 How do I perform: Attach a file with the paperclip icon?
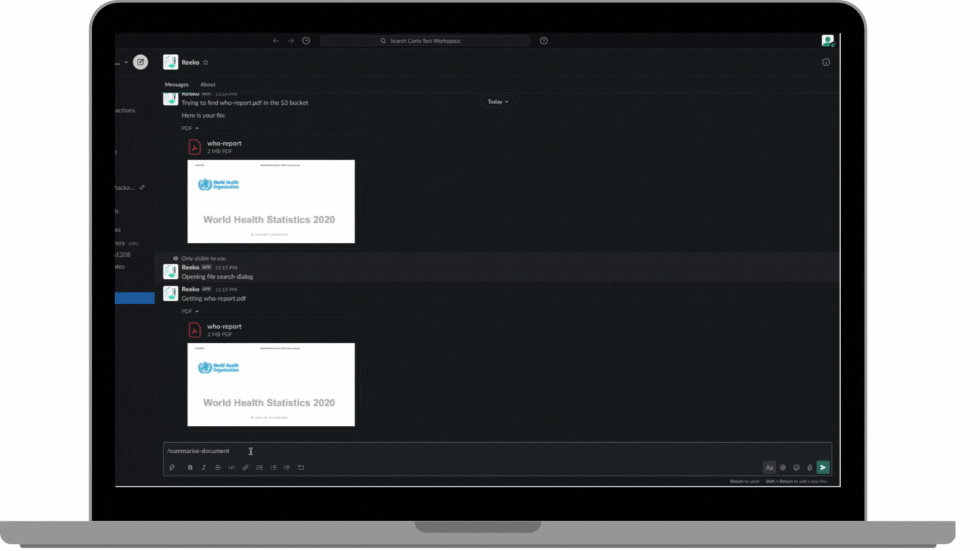(x=810, y=468)
